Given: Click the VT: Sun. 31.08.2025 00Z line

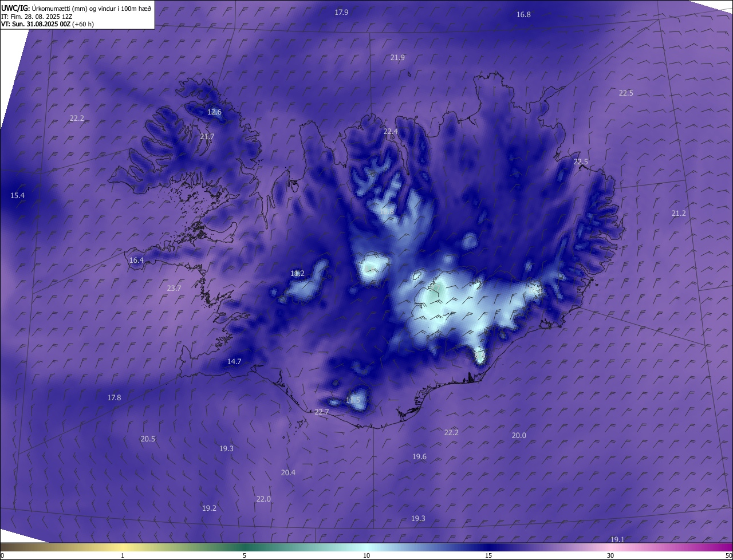Looking at the screenshot, I should [x=48, y=24].
